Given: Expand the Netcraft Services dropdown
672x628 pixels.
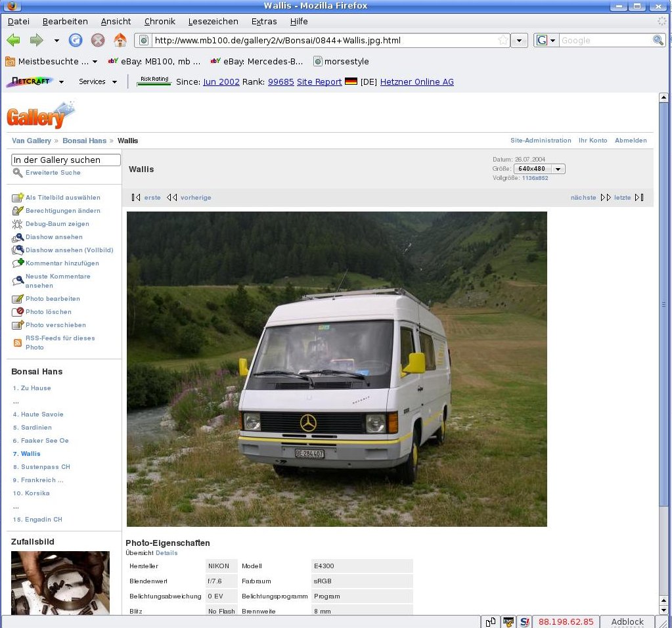Looking at the screenshot, I should point(98,82).
